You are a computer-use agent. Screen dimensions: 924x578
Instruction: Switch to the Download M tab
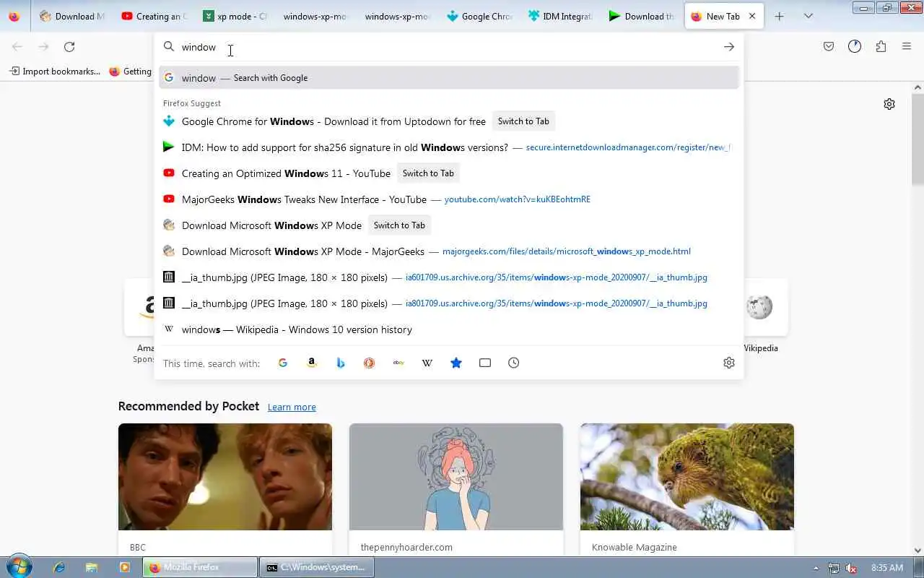(x=72, y=16)
